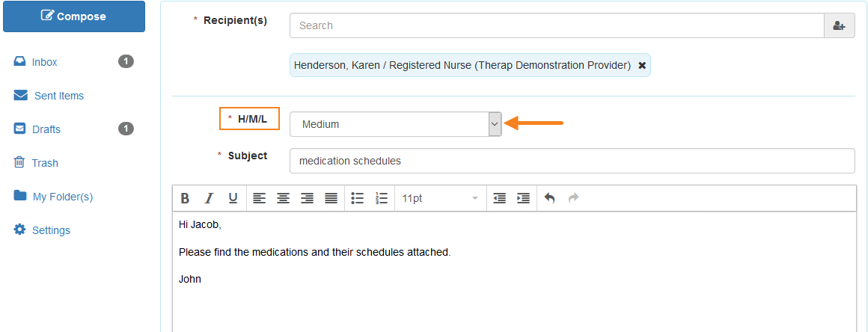Open the H/M/L priority dropdown
The height and width of the screenshot is (332, 868).
click(x=395, y=124)
